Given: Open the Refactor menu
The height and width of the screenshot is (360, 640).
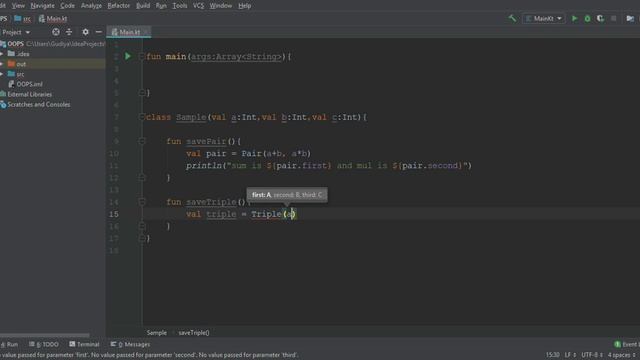Looking at the screenshot, I should click(119, 6).
